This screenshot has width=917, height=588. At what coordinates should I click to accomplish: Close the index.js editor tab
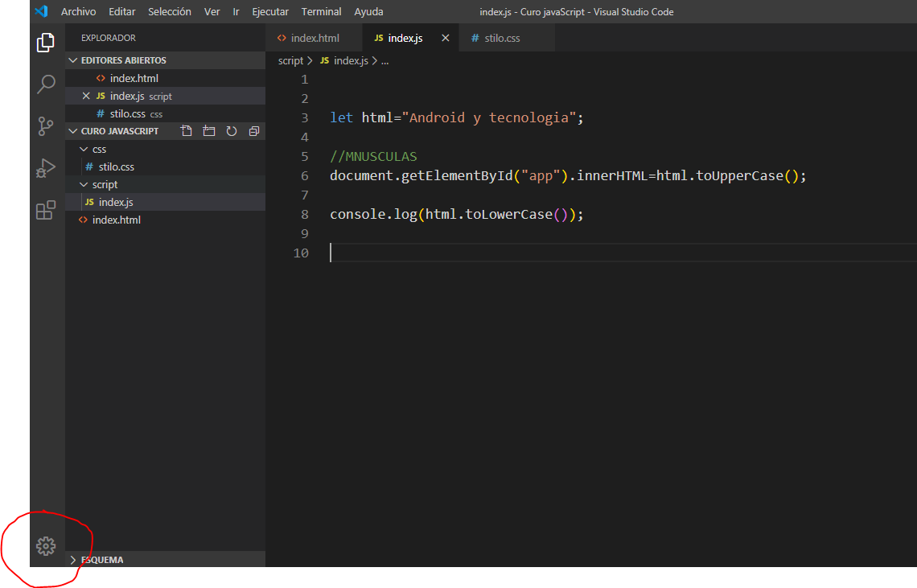446,38
